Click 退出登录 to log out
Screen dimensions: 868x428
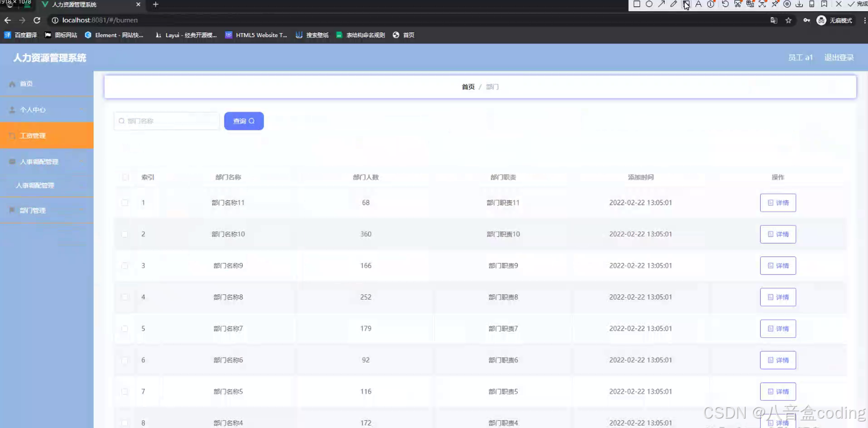pos(839,58)
